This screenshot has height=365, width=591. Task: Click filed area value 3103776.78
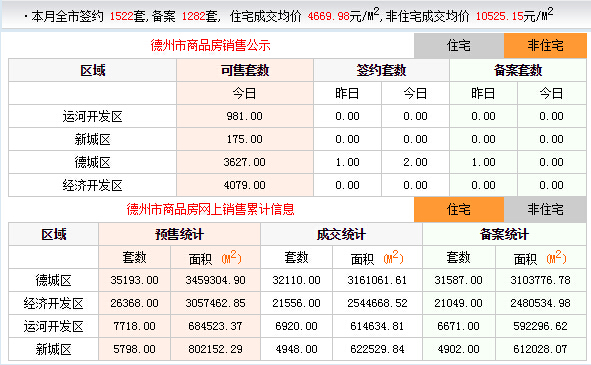tap(540, 280)
